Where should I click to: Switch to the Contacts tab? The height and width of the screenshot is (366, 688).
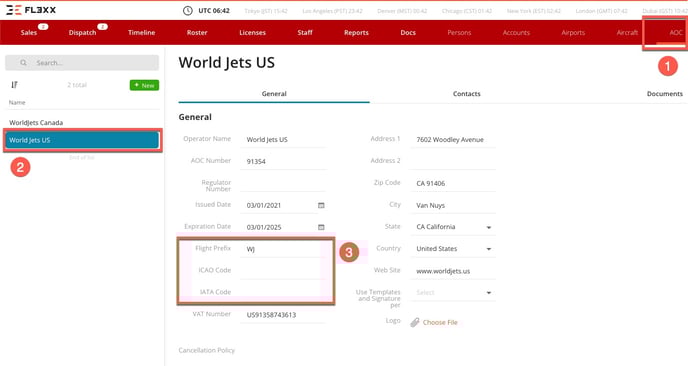[467, 93]
